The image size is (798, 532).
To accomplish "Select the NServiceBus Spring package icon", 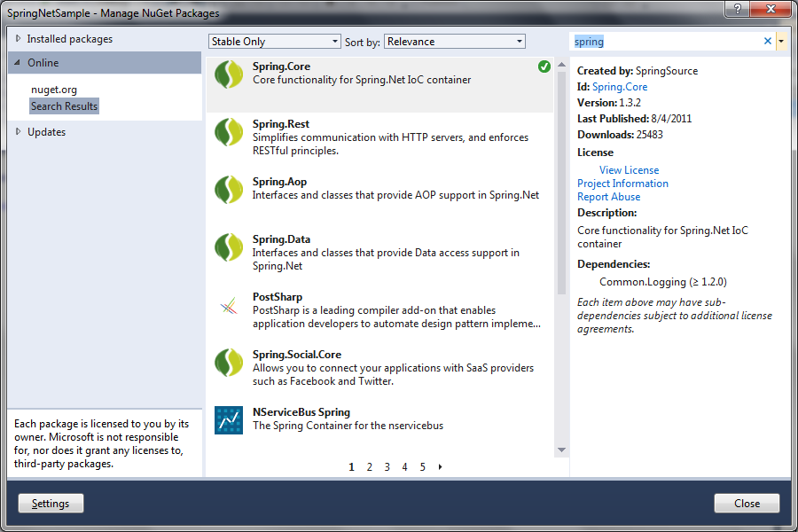I will tap(227, 419).
